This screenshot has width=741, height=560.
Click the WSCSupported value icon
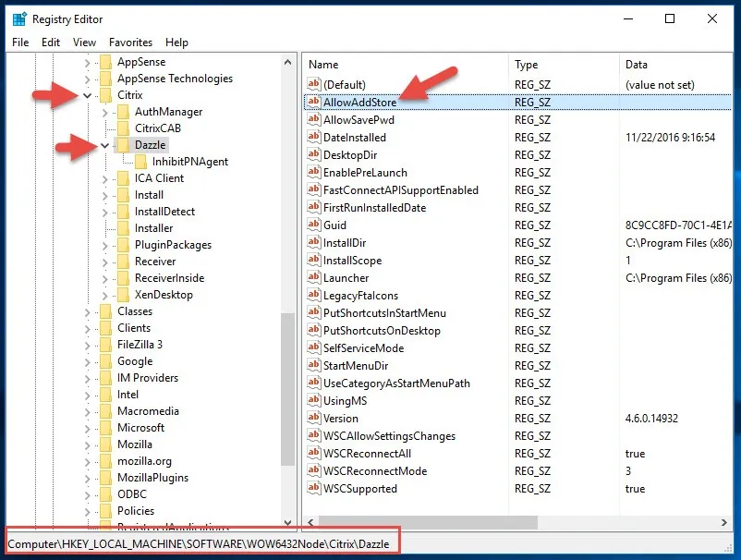pos(313,489)
